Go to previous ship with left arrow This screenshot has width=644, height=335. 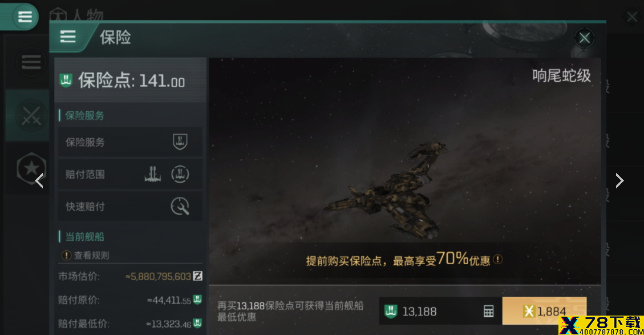pos(39,180)
